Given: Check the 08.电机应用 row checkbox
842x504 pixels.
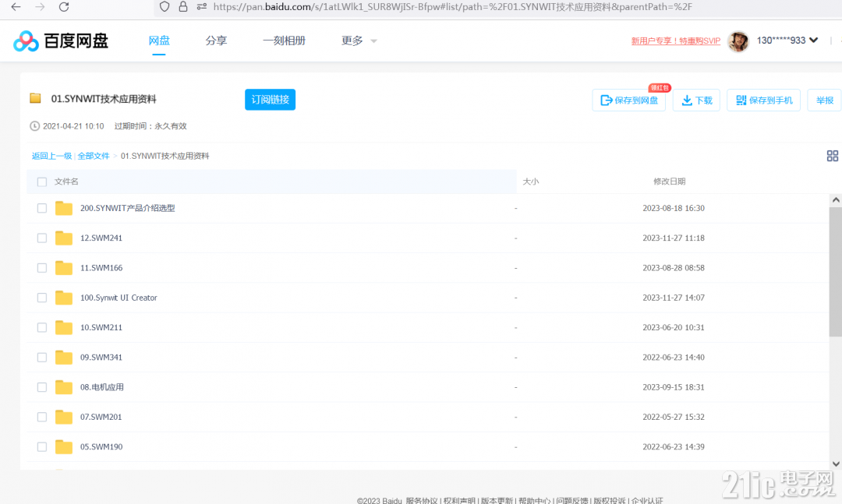Looking at the screenshot, I should click(x=42, y=387).
